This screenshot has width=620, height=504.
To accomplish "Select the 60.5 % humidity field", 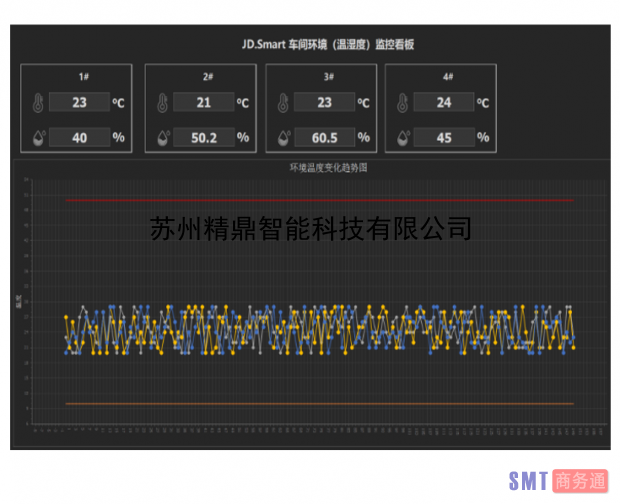I will pos(323,138).
